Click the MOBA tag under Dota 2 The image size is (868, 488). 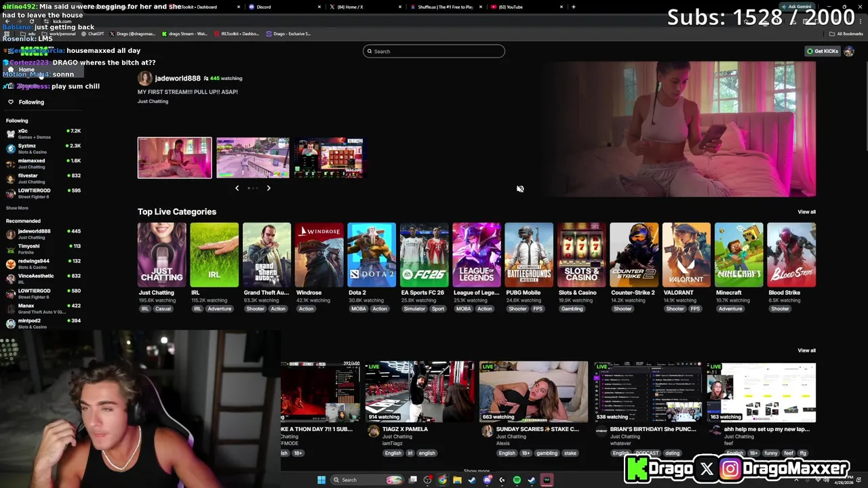tap(358, 309)
